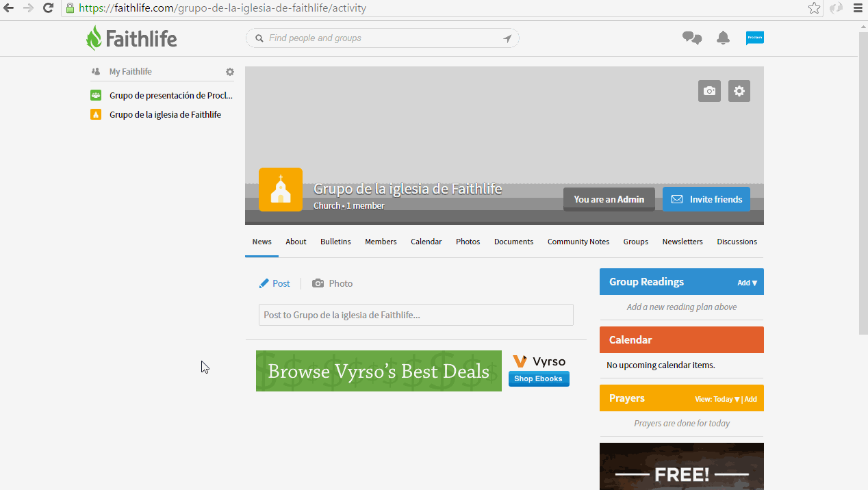The height and width of the screenshot is (490, 868).
Task: Click Browse Vyrso's Best Deals banner
Action: [379, 371]
